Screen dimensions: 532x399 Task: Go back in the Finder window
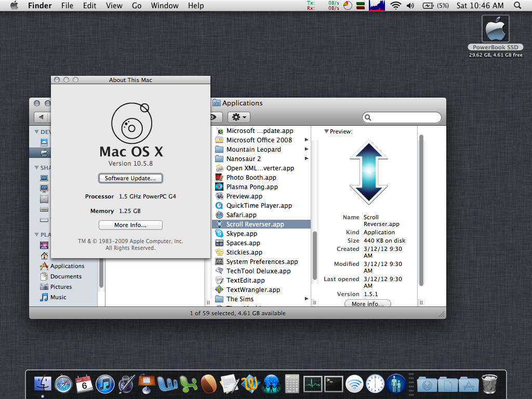pyautogui.click(x=41, y=117)
